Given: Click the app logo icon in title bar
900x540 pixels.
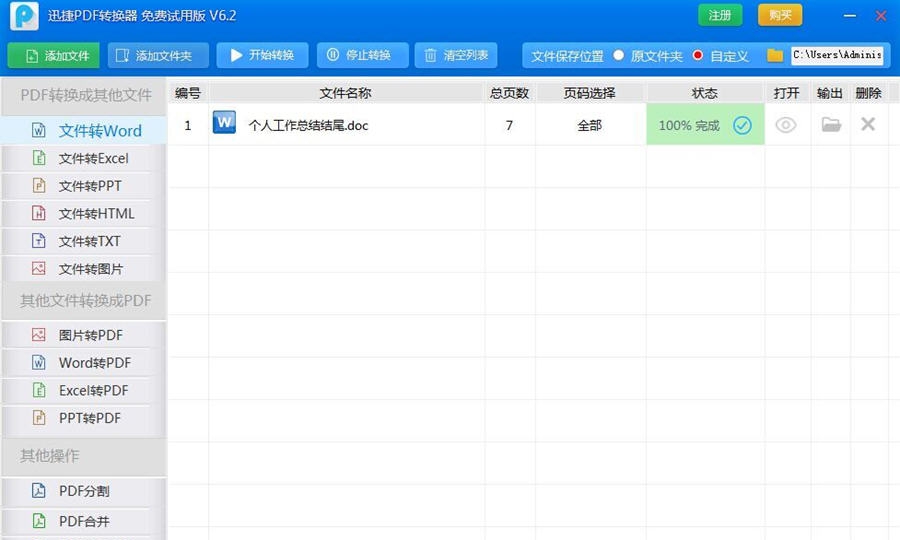Looking at the screenshot, I should [24, 15].
